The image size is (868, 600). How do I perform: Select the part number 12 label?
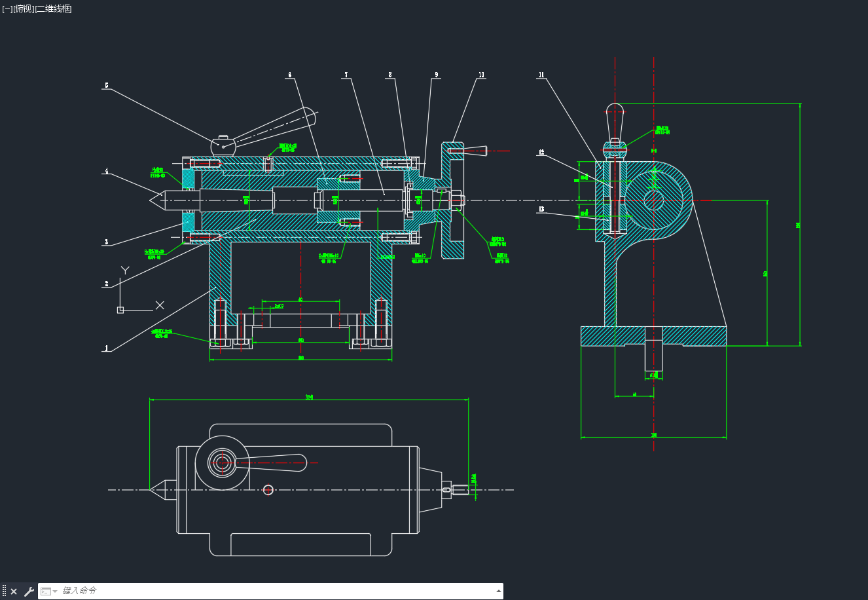(541, 152)
